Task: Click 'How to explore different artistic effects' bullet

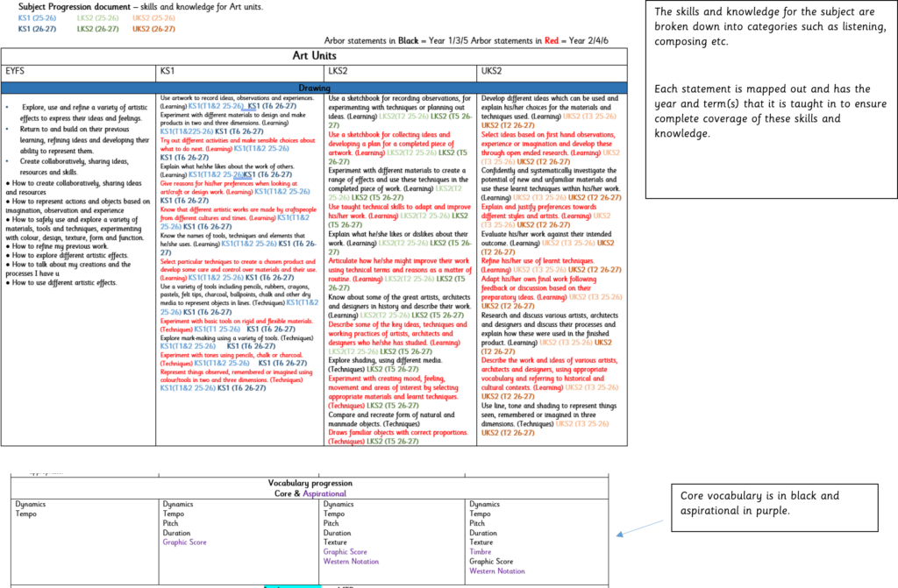Action: 67,255
